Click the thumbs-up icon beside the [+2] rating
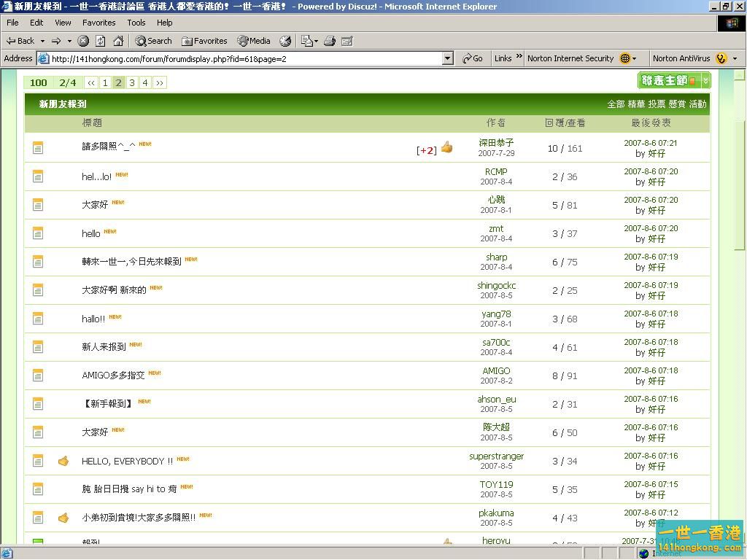This screenshot has height=560, width=747. click(x=446, y=148)
